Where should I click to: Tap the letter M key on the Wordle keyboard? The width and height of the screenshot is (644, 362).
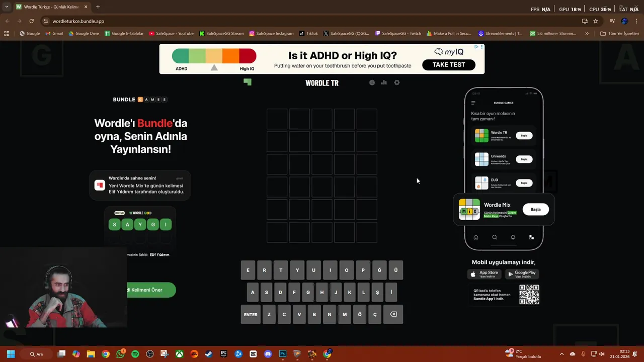pos(345,314)
